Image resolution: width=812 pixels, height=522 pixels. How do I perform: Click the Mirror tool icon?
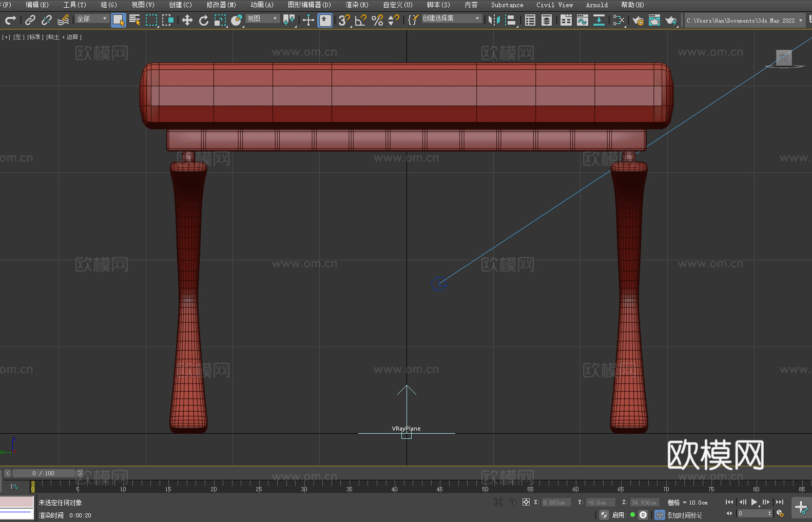(x=494, y=20)
